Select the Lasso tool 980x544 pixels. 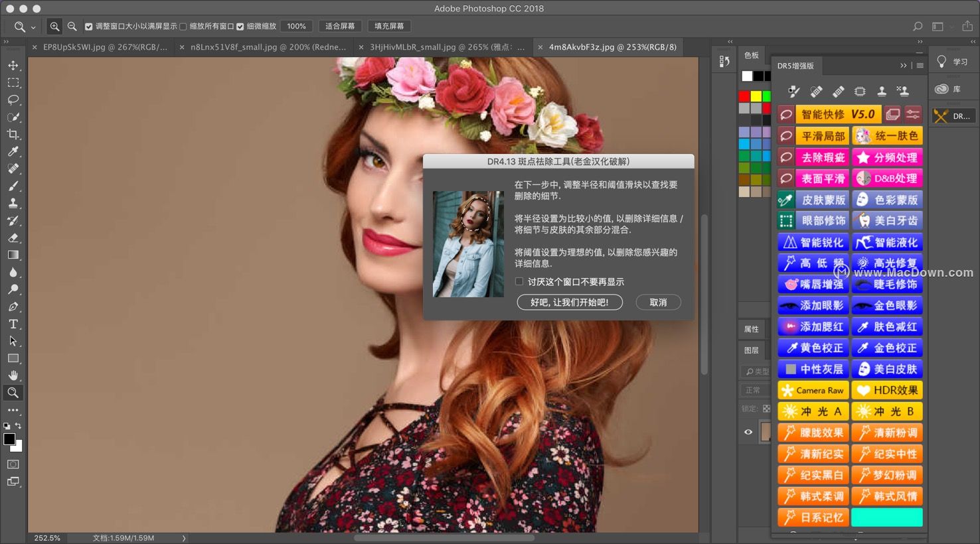(x=13, y=100)
